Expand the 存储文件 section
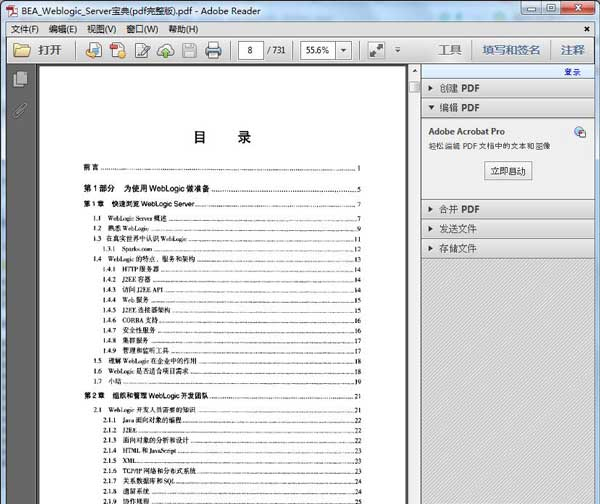This screenshot has width=600, height=504. tap(508, 249)
